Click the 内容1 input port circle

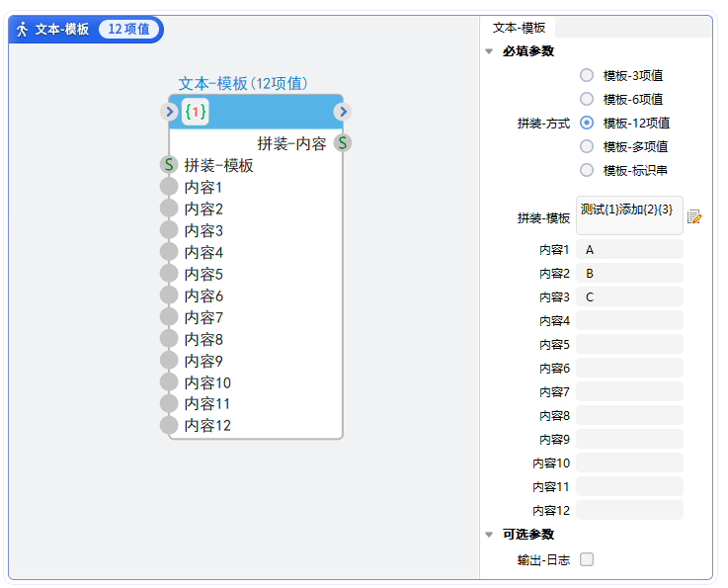pos(169,187)
